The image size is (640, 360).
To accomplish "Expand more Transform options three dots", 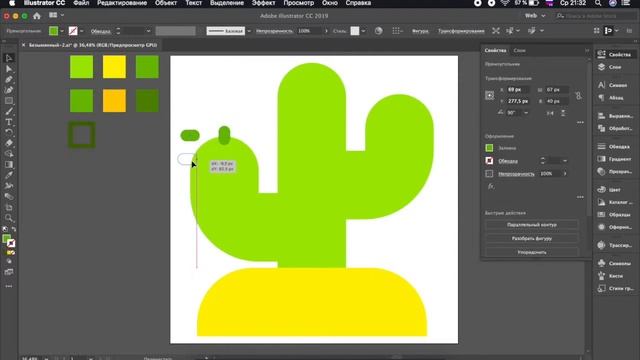I will (580, 122).
